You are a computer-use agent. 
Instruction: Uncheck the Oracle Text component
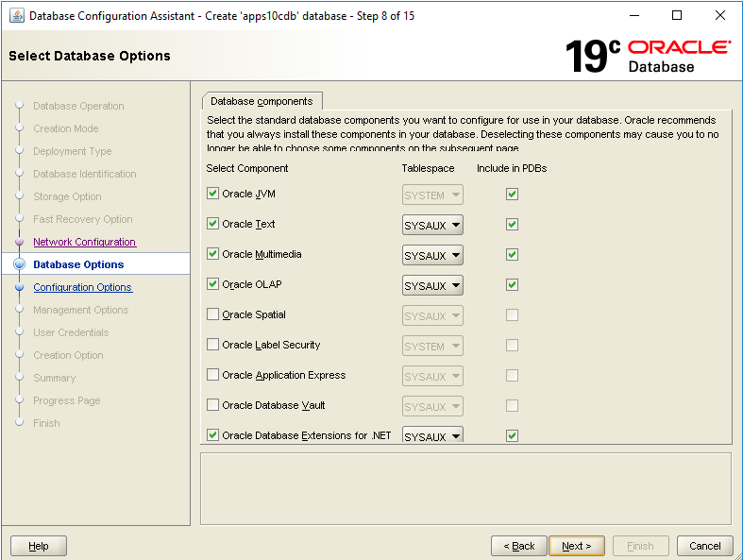click(212, 224)
